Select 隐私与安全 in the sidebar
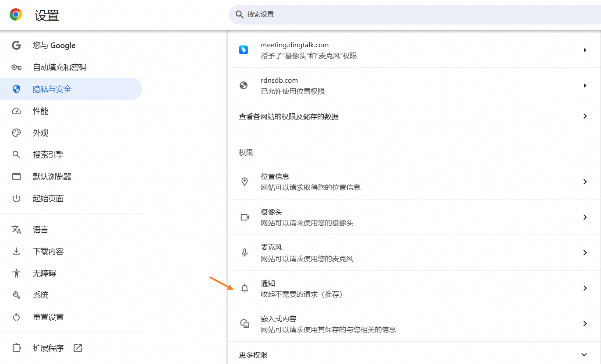The height and width of the screenshot is (364, 601). (x=52, y=89)
